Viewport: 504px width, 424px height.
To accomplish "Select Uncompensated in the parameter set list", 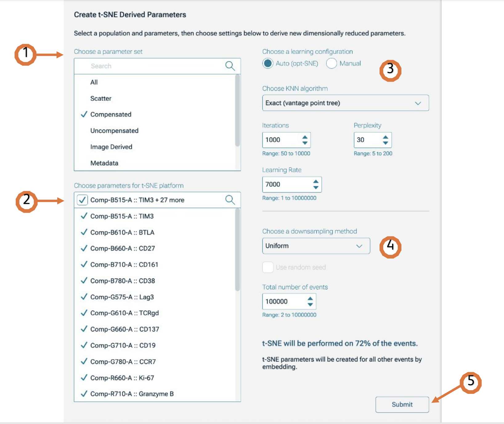I will [114, 131].
